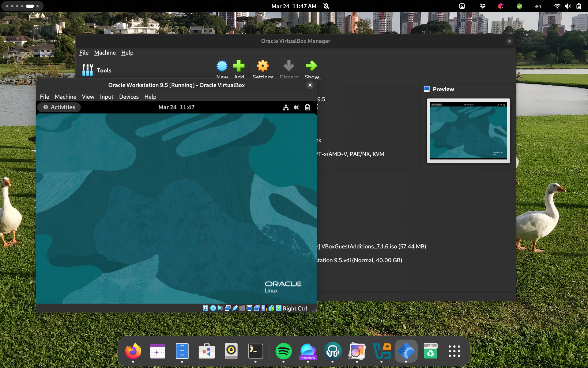
Task: Click the VM preview thumbnail
Action: click(x=468, y=131)
